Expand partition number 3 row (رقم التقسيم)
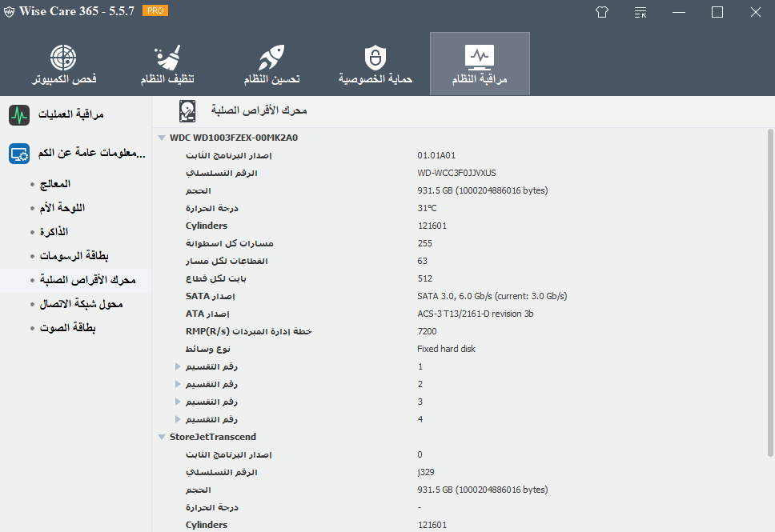The width and height of the screenshot is (775, 532). pos(178,402)
